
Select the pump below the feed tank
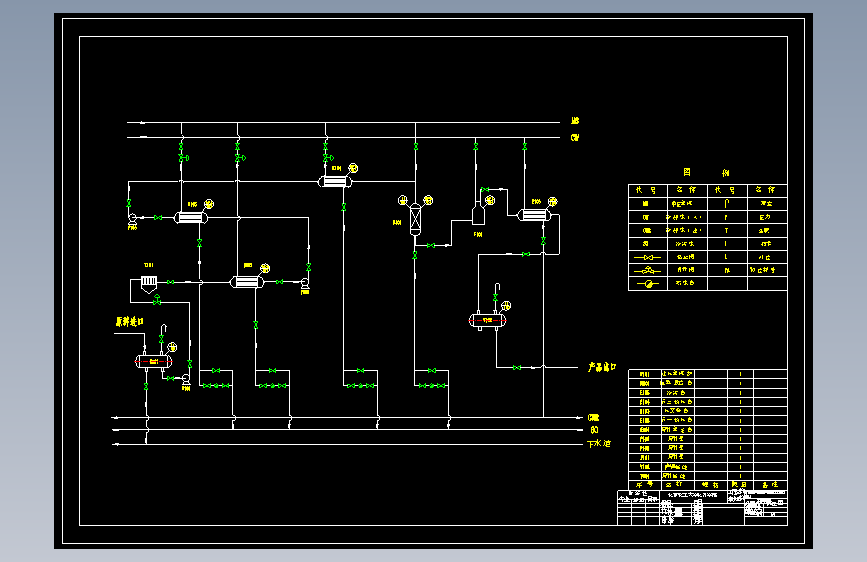pos(186,379)
